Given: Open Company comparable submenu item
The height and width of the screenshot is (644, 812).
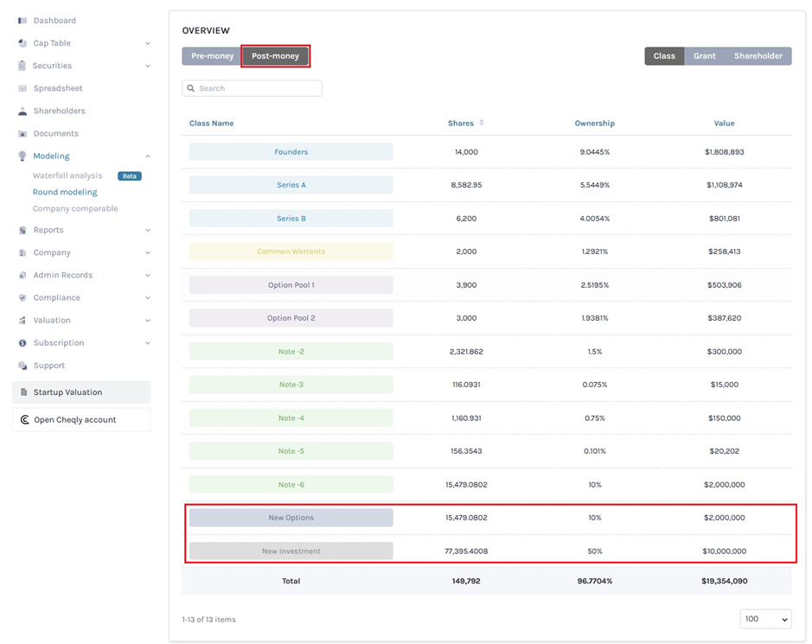Looking at the screenshot, I should click(x=75, y=209).
